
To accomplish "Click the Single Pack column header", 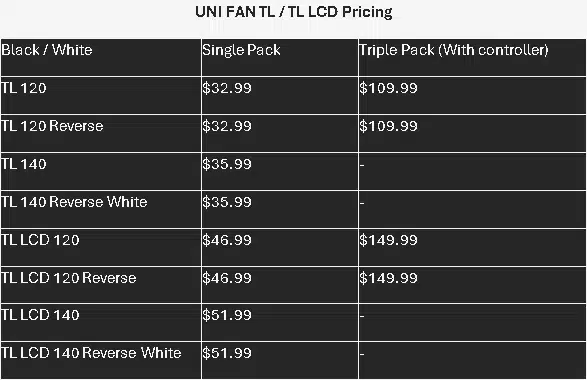I will click(241, 51).
